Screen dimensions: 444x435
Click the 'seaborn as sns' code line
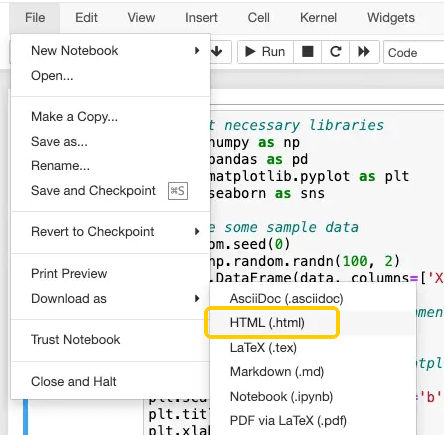(x=267, y=194)
